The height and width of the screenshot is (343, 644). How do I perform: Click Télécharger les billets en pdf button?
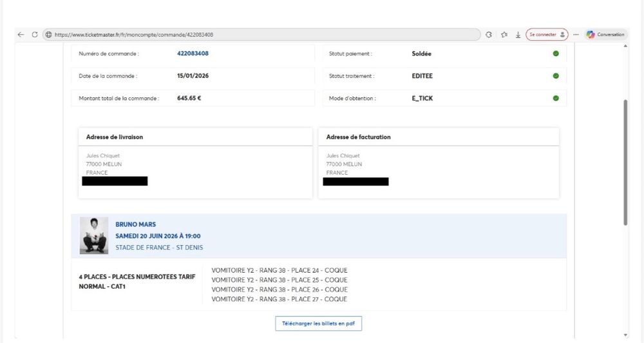tap(318, 324)
